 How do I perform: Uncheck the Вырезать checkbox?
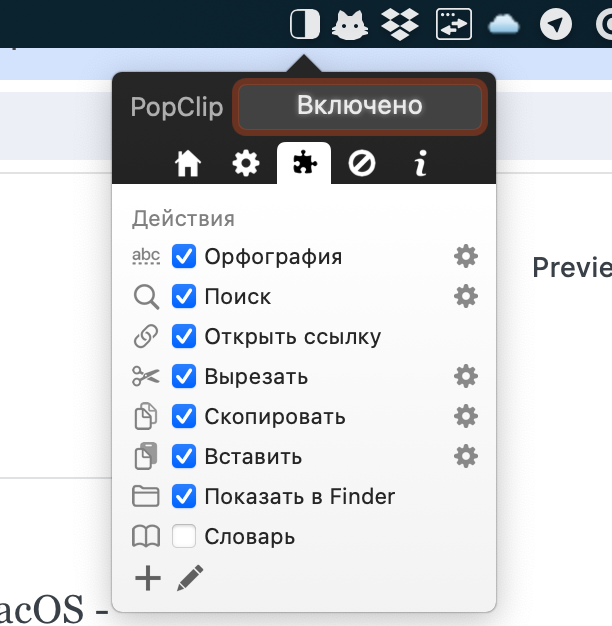click(184, 376)
